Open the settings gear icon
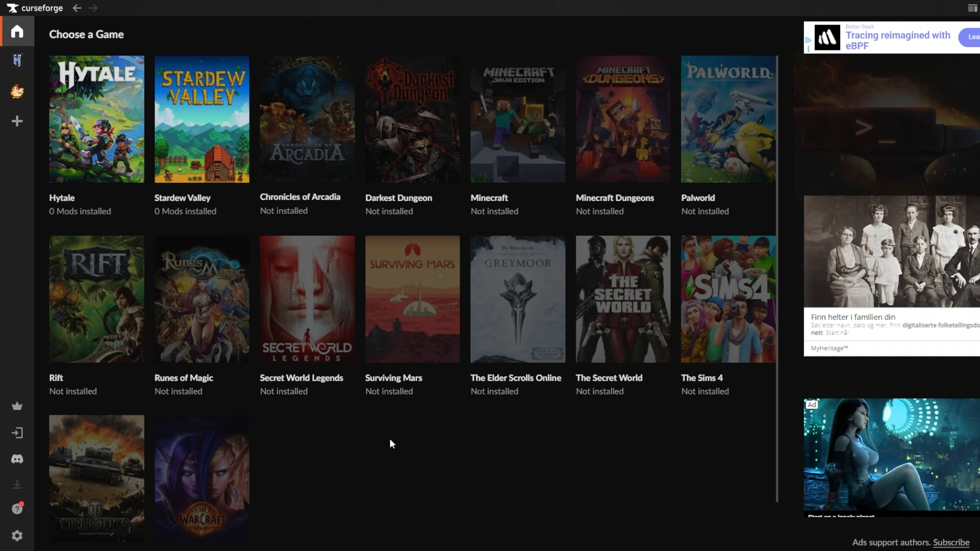This screenshot has height=551, width=980. point(17,536)
